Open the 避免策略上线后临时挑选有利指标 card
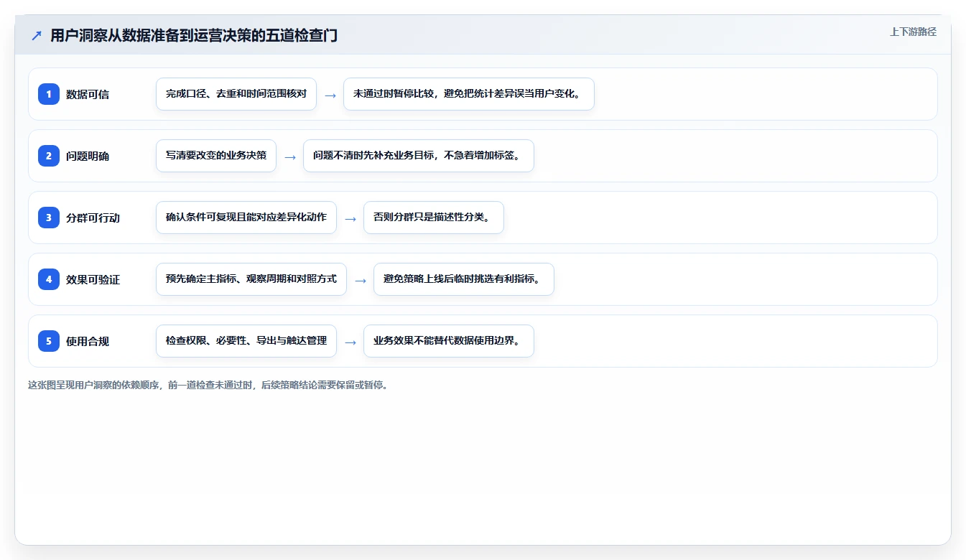This screenshot has height=560, width=966. [x=464, y=279]
